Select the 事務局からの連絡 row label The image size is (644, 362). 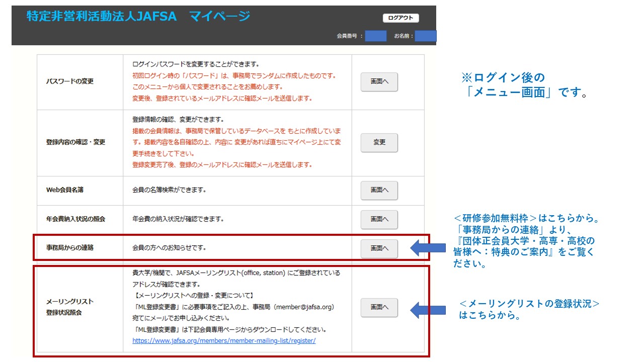tap(70, 248)
